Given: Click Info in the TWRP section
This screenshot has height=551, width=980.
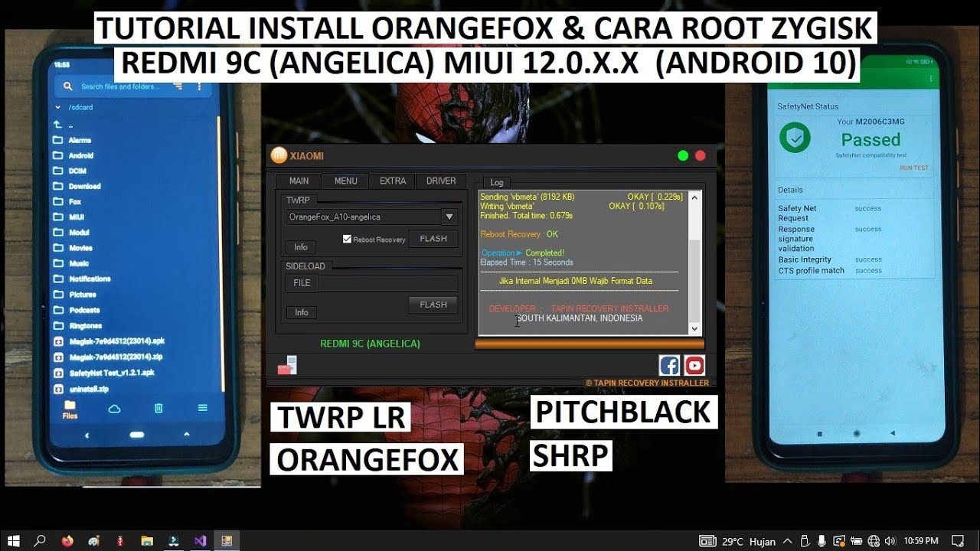Looking at the screenshot, I should click(301, 247).
